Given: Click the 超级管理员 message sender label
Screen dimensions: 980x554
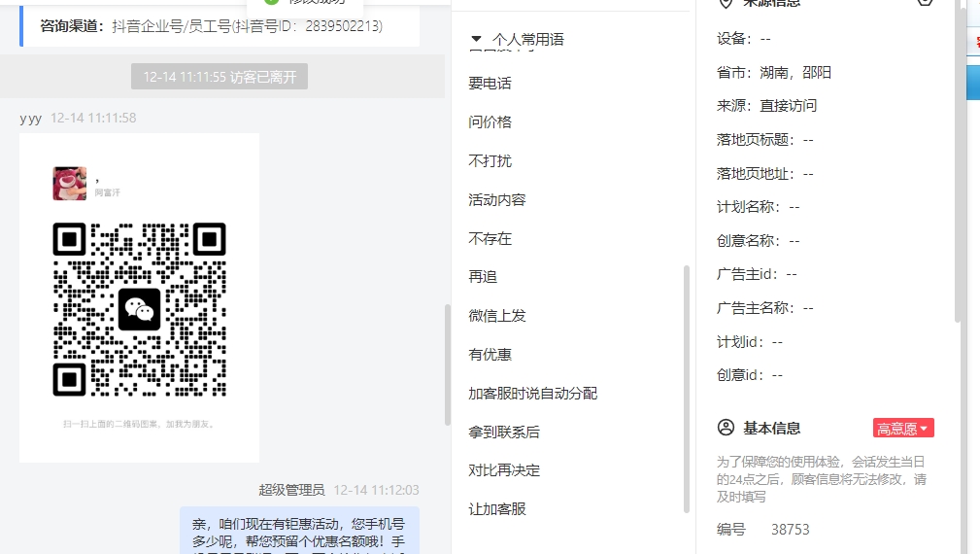Looking at the screenshot, I should pyautogui.click(x=291, y=490).
